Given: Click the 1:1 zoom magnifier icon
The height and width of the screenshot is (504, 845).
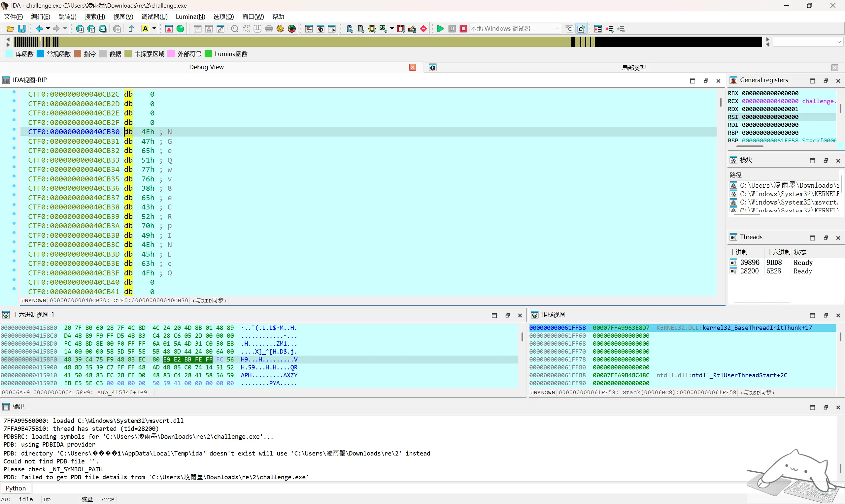Looking at the screenshot, I should point(234,29).
